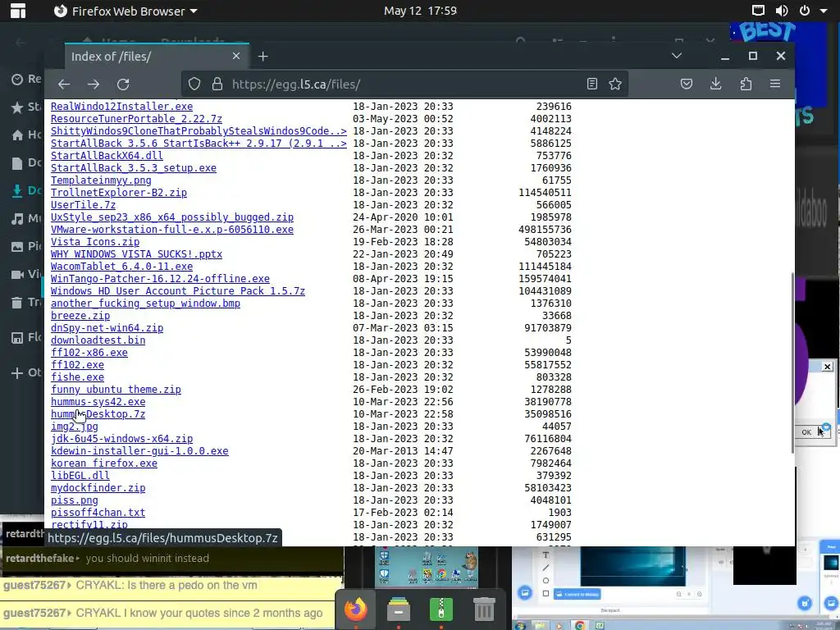This screenshot has width=840, height=630.
Task: Open Starred in the file manager sidebar
Action: tap(27, 107)
